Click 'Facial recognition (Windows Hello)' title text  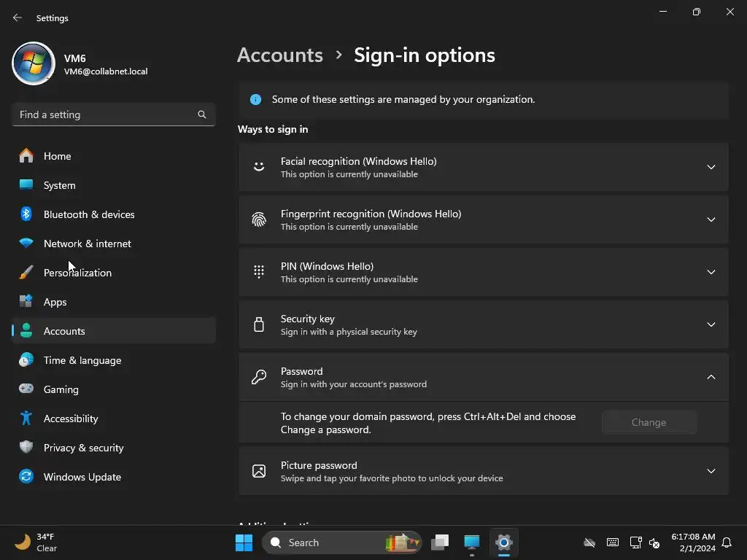click(x=359, y=161)
